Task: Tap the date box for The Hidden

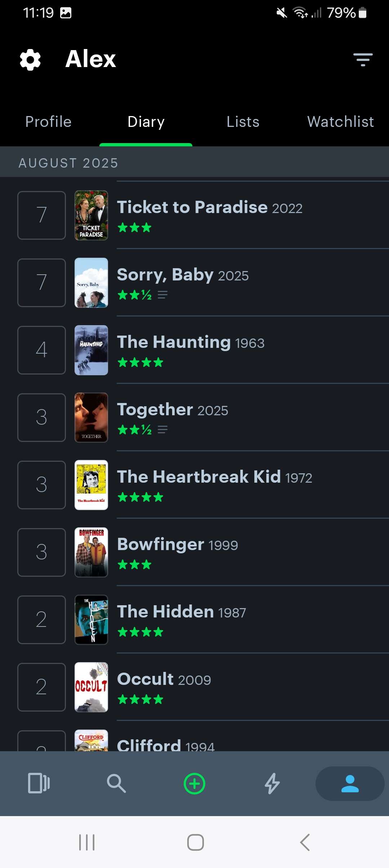Action: 41,620
